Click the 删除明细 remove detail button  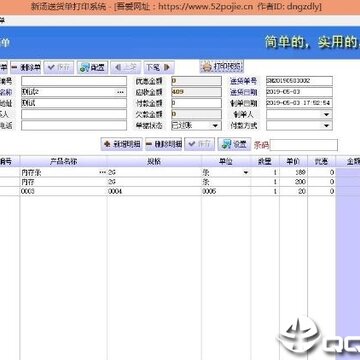[164, 144]
